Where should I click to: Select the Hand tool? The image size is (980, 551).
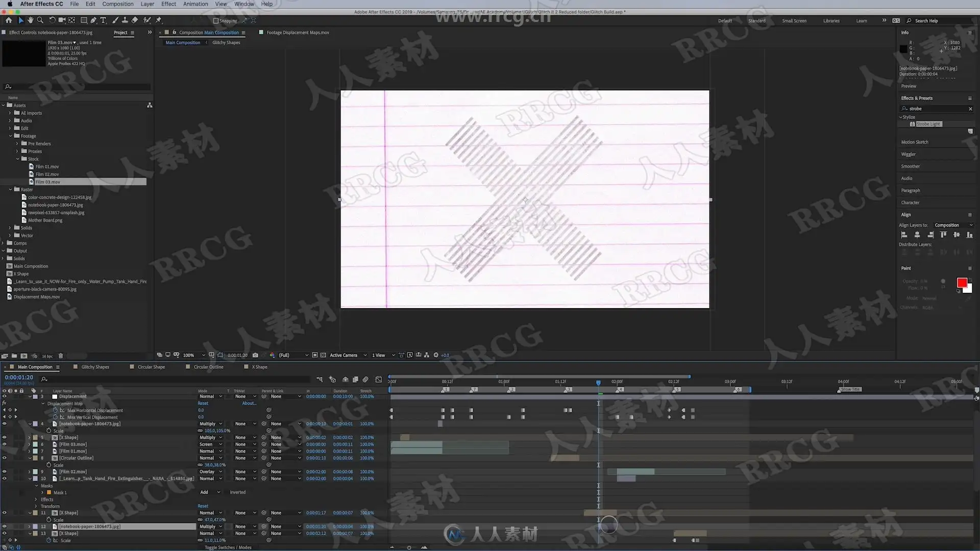(x=30, y=20)
